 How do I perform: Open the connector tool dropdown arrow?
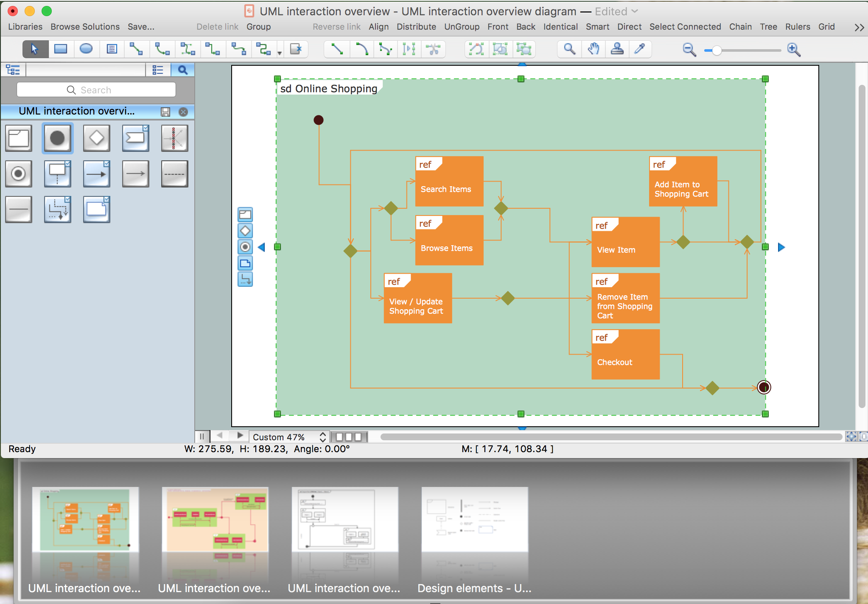(x=280, y=53)
